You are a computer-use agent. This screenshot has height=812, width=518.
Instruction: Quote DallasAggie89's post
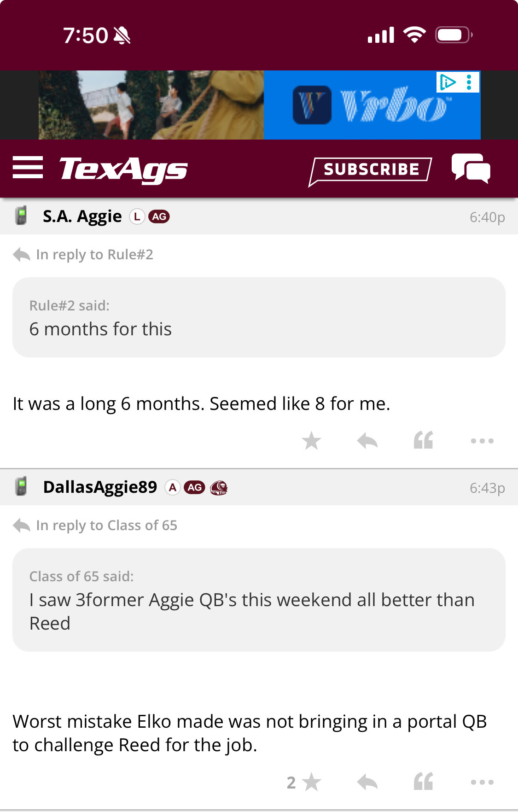pyautogui.click(x=423, y=782)
